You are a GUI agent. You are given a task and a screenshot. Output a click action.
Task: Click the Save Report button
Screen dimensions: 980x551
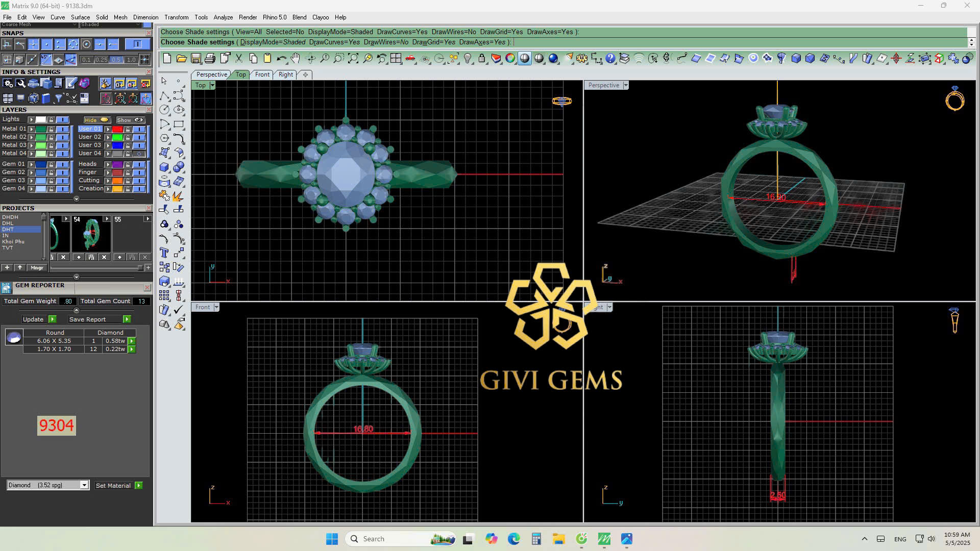(x=100, y=319)
